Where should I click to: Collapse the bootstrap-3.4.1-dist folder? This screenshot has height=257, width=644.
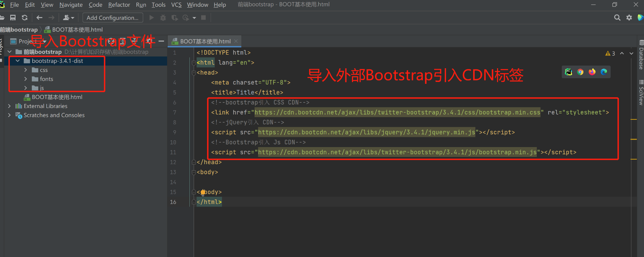(x=17, y=61)
